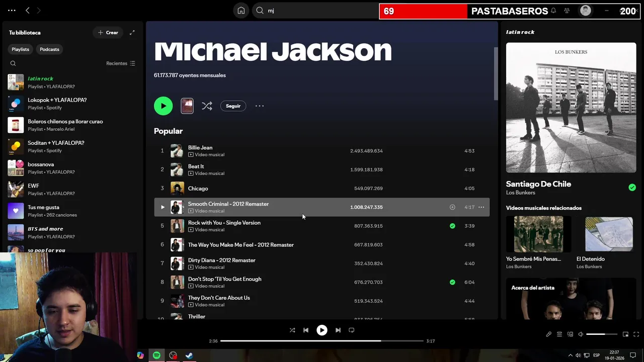Go forward with the right arrow
644x362 pixels.
(39, 10)
